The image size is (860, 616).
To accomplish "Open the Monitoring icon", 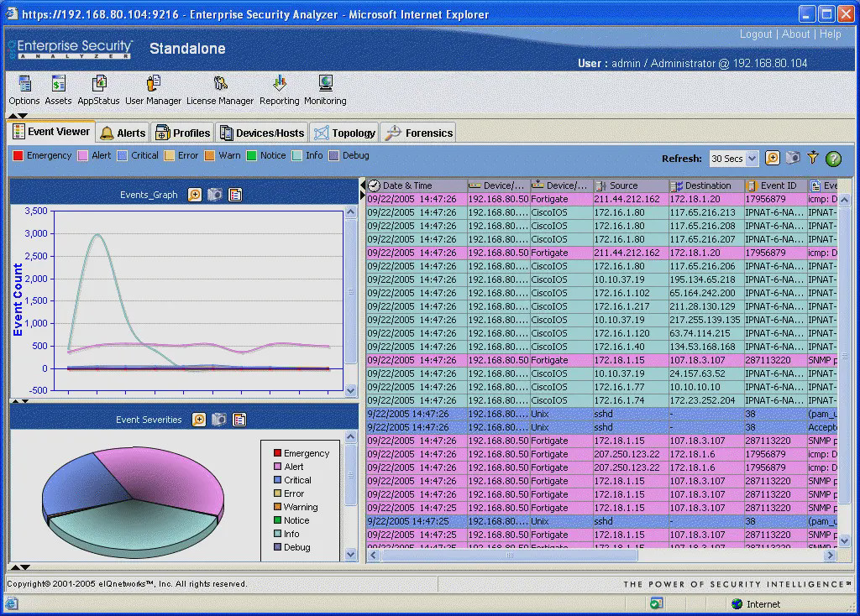I will click(x=325, y=84).
